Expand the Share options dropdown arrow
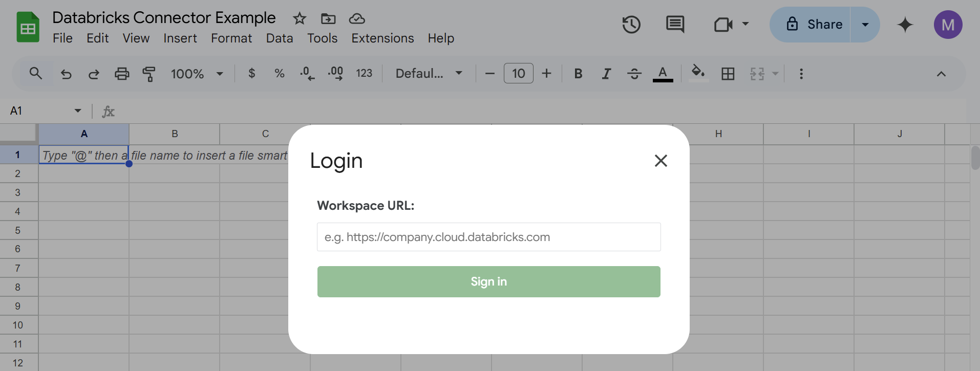Viewport: 980px width, 371px height. click(865, 25)
